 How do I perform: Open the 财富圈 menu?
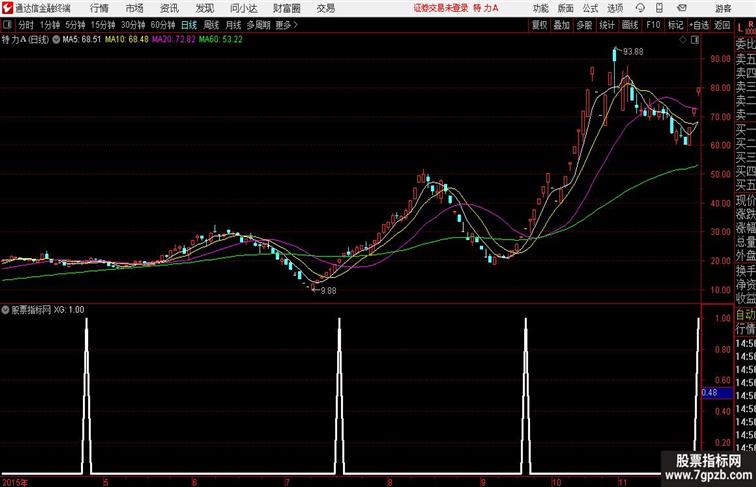(x=287, y=8)
